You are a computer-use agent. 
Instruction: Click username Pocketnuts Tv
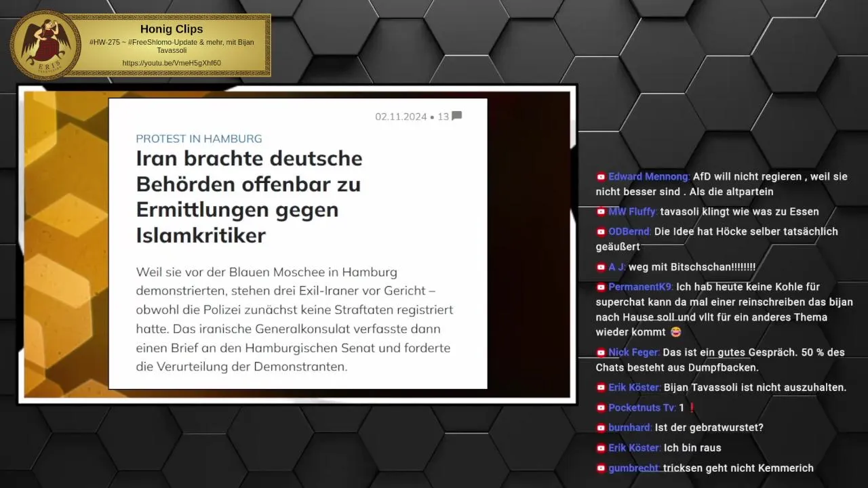click(x=642, y=408)
